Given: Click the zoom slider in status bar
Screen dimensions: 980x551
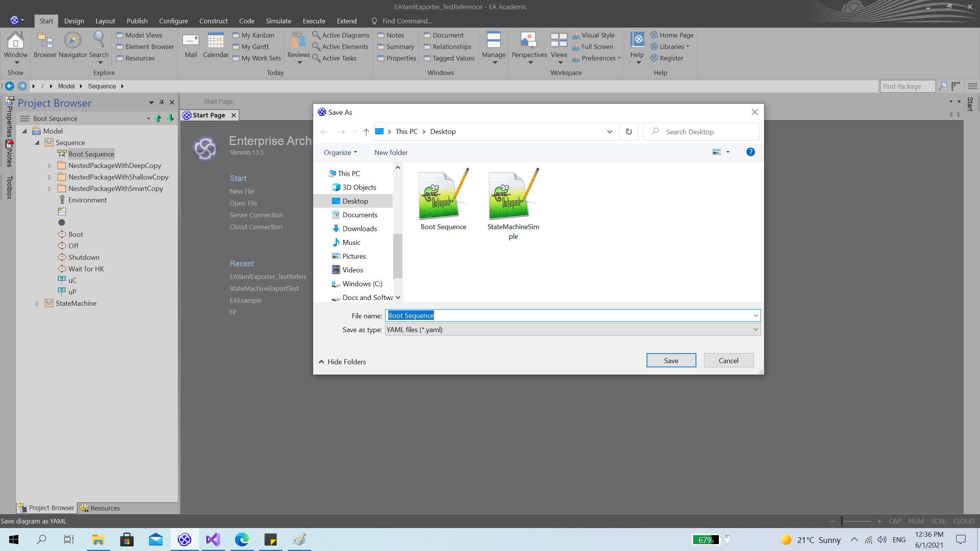Looking at the screenshot, I should [856, 521].
